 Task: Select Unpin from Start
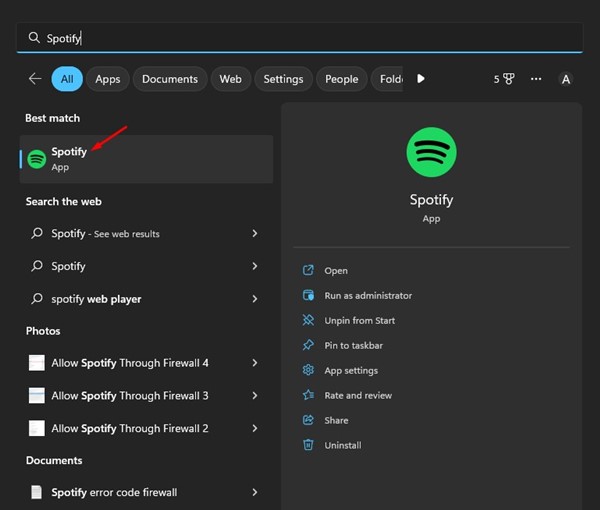pyautogui.click(x=360, y=321)
